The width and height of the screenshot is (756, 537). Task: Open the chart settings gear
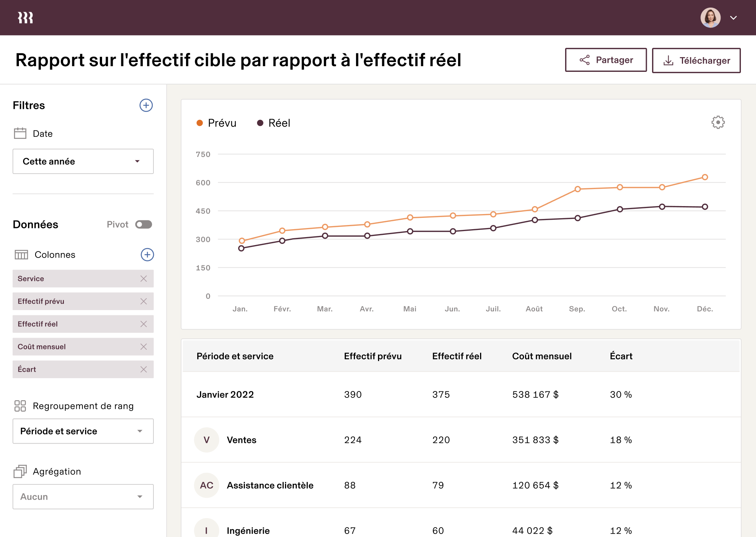click(718, 122)
